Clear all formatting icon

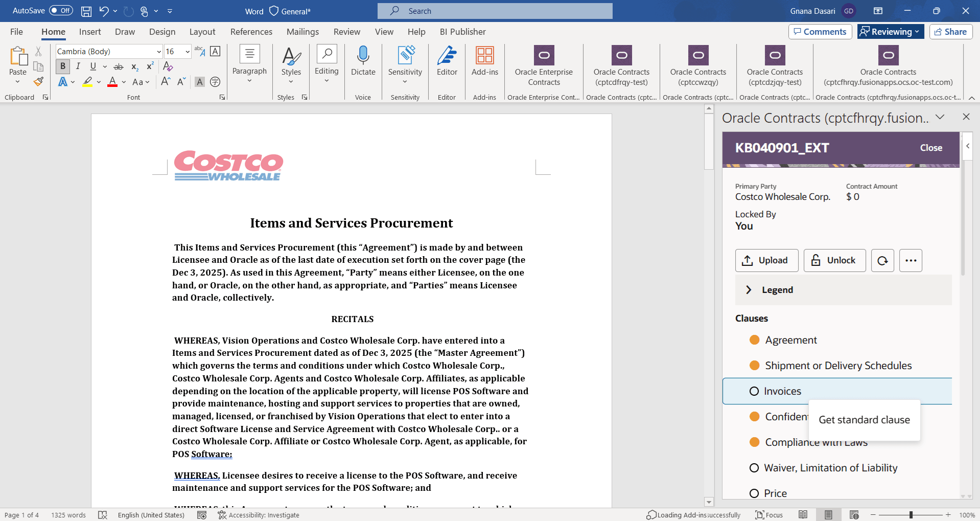[168, 66]
